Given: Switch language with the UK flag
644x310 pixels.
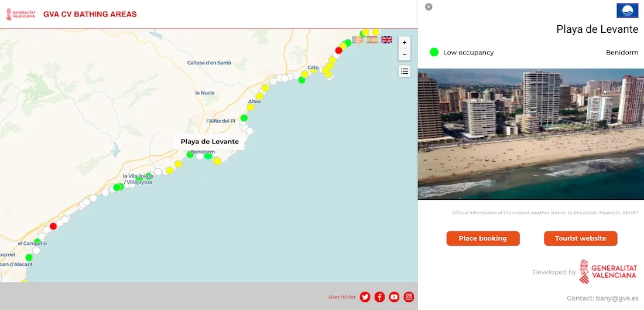Looking at the screenshot, I should point(386,40).
